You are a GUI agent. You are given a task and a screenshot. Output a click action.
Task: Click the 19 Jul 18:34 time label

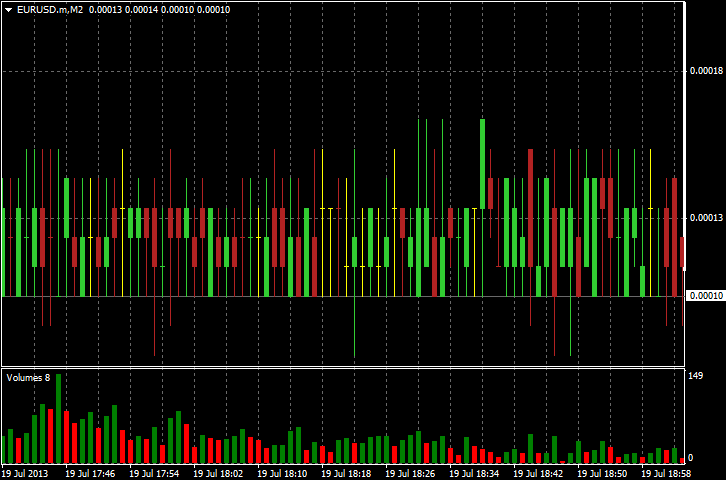pos(474,473)
